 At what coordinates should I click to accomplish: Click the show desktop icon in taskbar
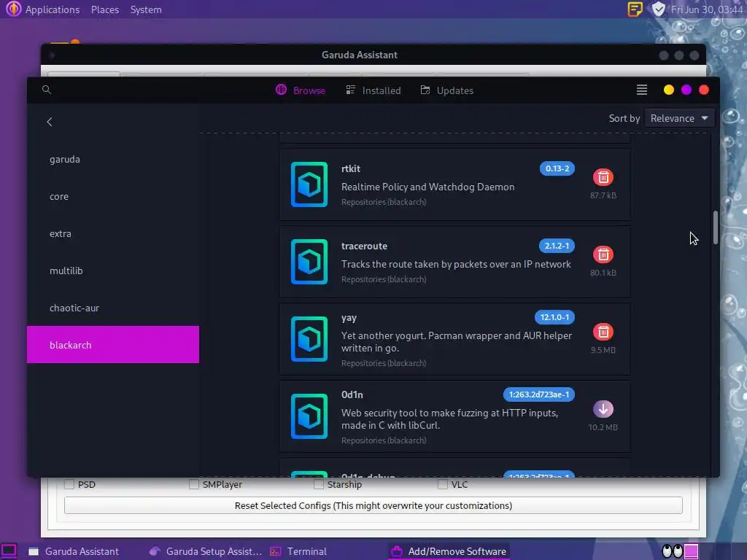(x=9, y=551)
